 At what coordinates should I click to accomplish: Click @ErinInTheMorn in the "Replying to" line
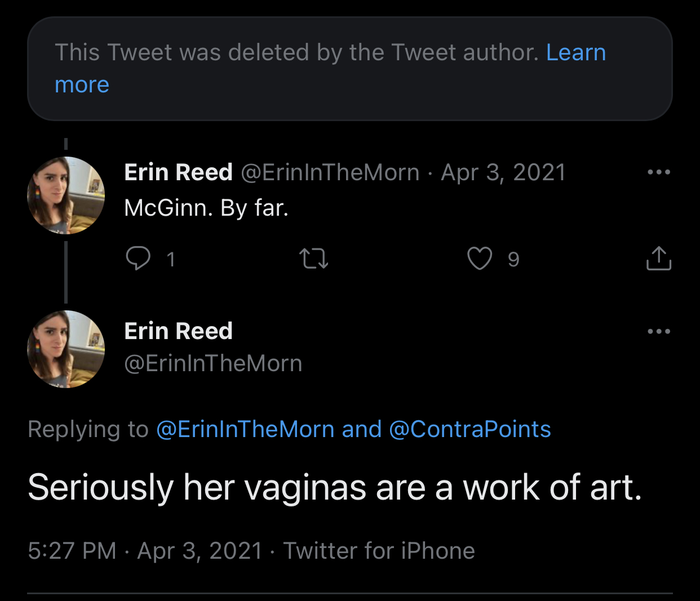click(x=245, y=429)
